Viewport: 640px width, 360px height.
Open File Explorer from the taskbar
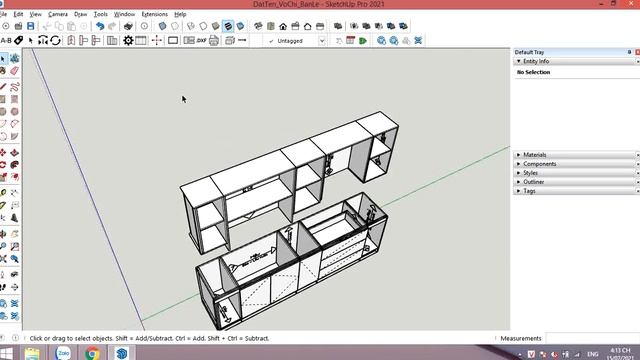coord(32,353)
